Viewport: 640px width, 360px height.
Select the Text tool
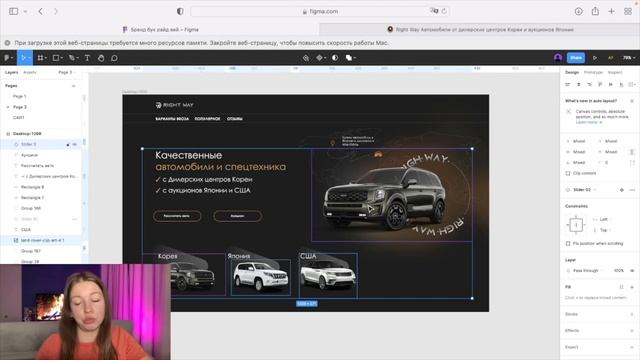coord(87,58)
